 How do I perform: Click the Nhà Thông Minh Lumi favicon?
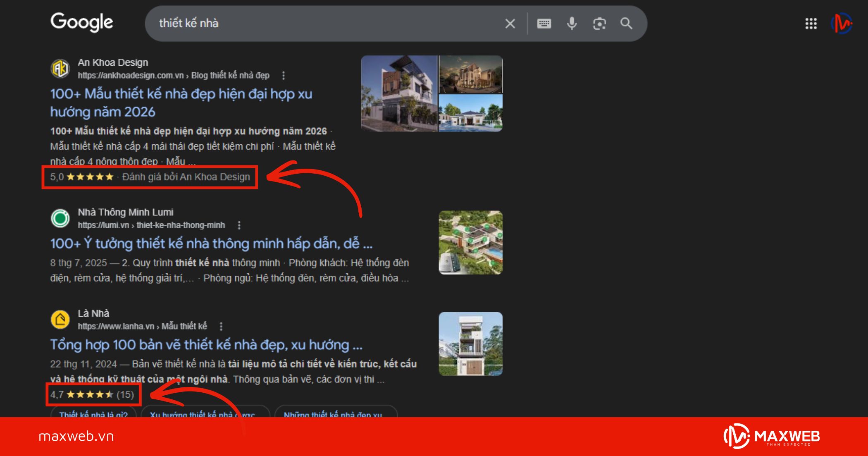61,218
